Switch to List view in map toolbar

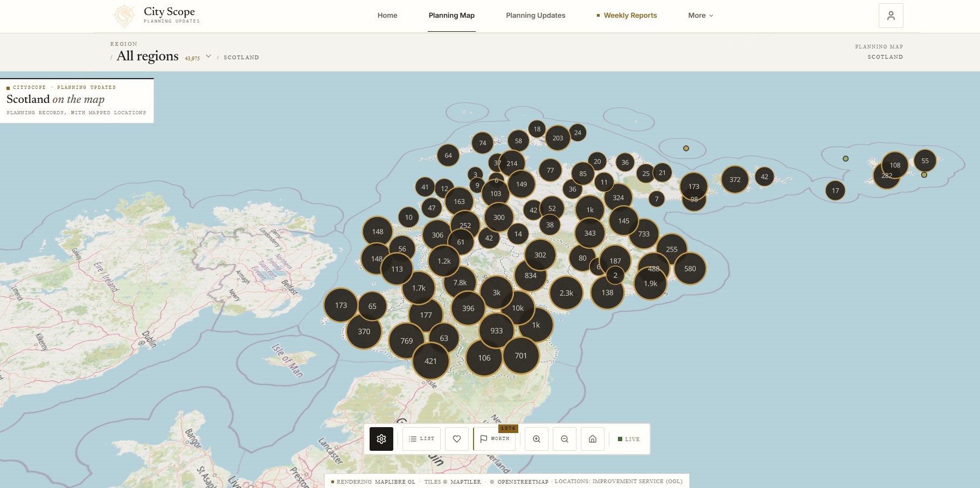422,439
